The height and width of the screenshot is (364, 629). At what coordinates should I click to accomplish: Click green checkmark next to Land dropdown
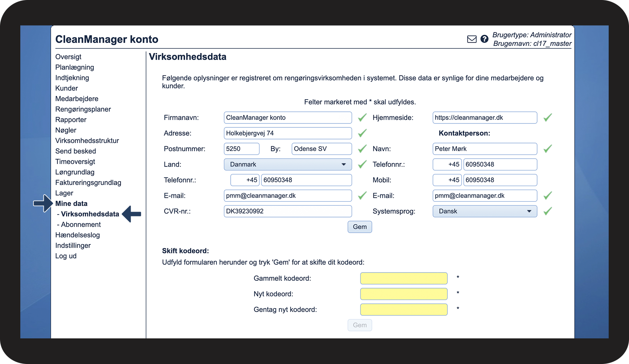click(x=362, y=164)
